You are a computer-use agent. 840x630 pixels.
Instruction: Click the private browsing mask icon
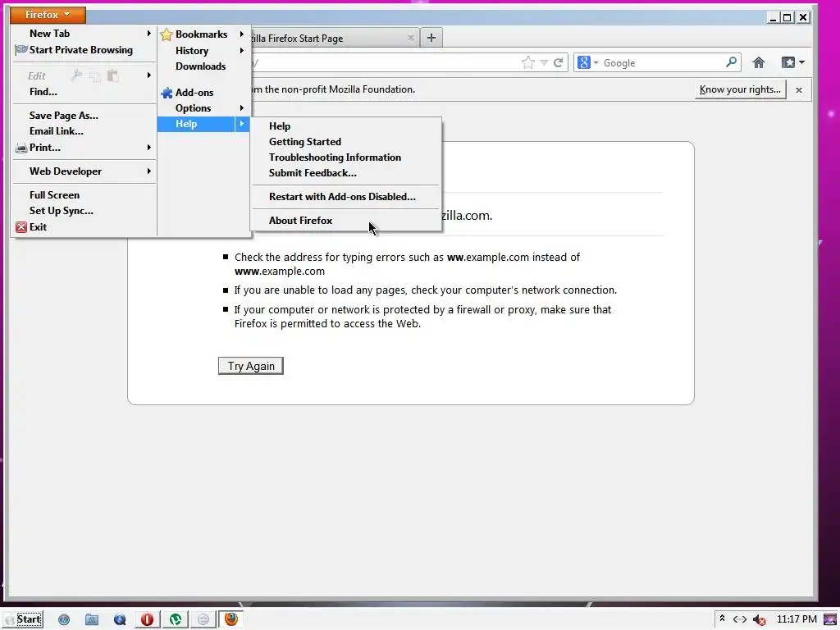pyautogui.click(x=21, y=50)
